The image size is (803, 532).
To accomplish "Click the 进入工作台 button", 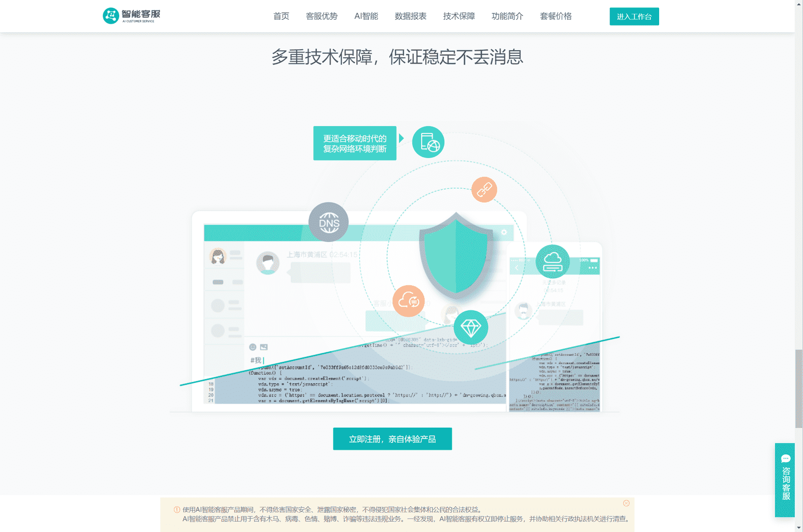I will (x=634, y=16).
